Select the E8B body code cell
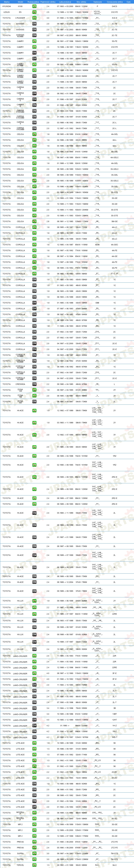134x868 pixels. [97, 303]
